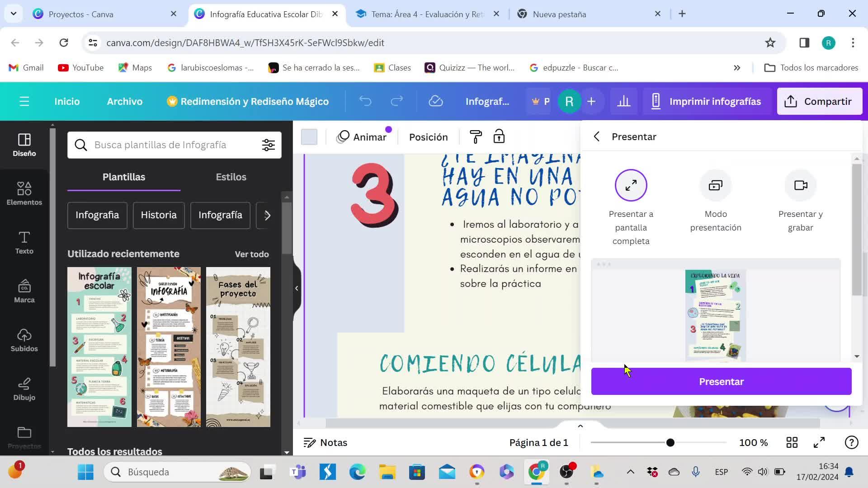Open the Archivo menu
This screenshot has width=868, height=488.
click(124, 101)
